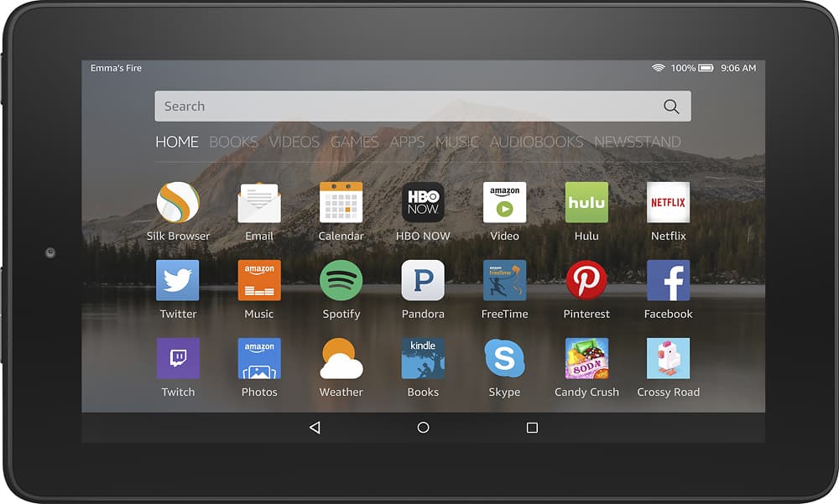
Task: Open the Crossy Road game
Action: (x=669, y=358)
